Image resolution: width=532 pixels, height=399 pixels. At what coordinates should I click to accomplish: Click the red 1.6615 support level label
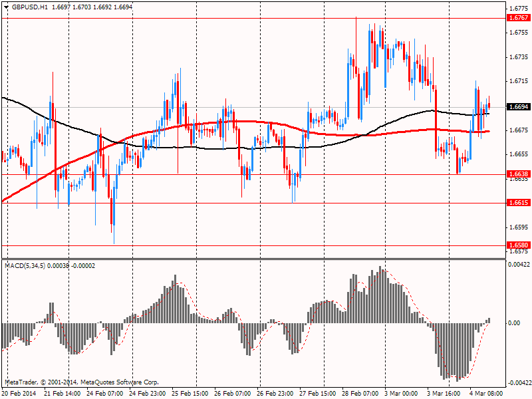click(x=518, y=203)
